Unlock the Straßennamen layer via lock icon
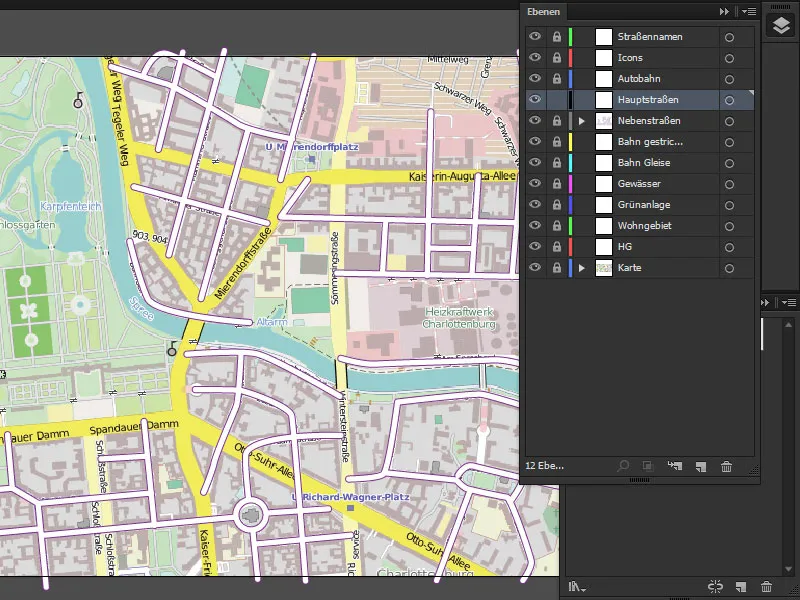This screenshot has height=600, width=800. coord(557,37)
